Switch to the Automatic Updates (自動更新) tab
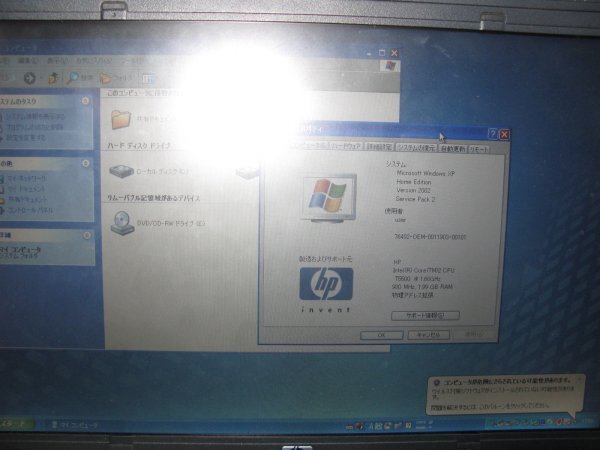600x450 pixels. (452, 148)
